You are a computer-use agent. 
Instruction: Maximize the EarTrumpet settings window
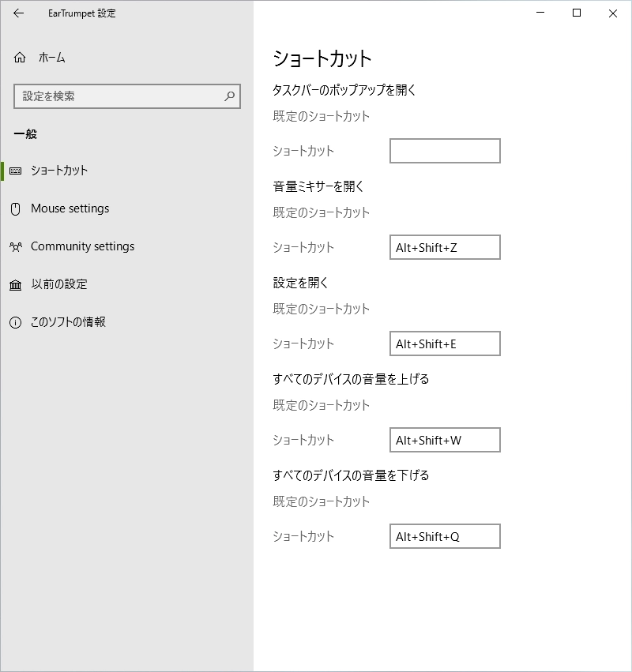click(x=577, y=13)
